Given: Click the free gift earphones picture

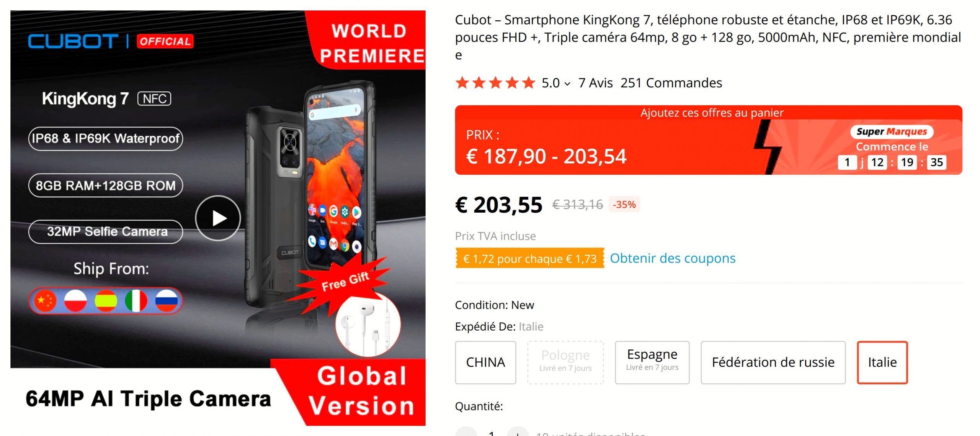Looking at the screenshot, I should click(367, 324).
